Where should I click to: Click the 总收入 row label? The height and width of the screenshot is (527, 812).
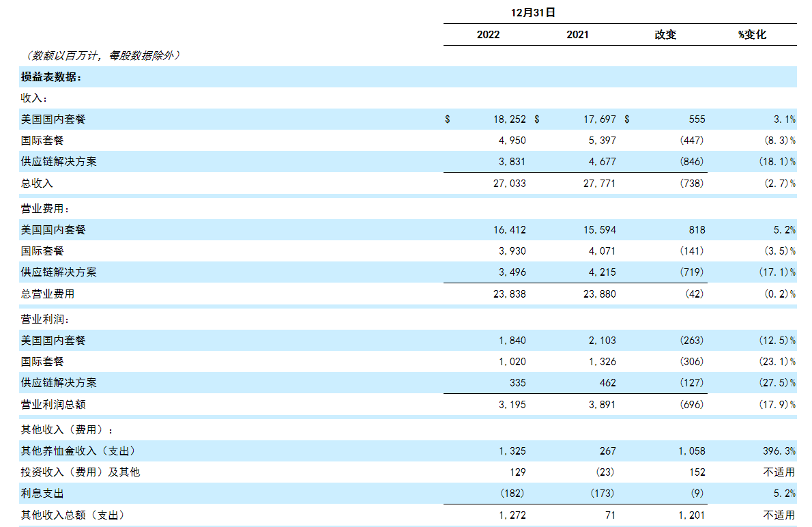37,183
